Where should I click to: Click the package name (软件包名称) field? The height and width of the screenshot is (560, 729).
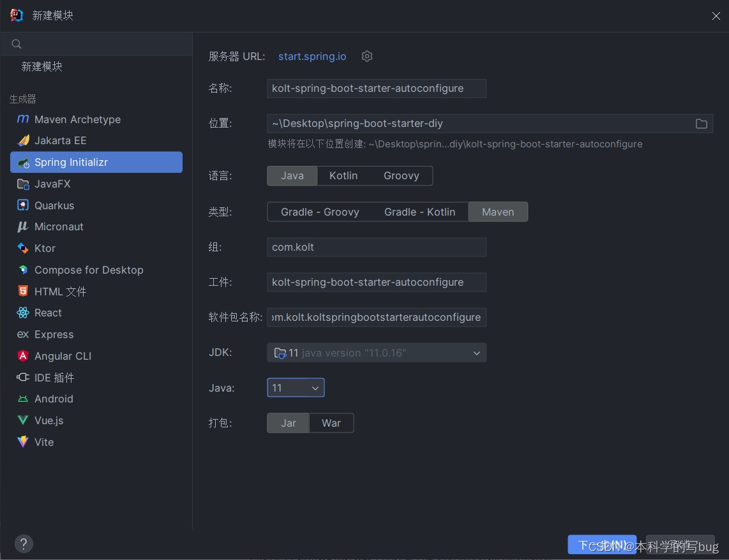(377, 317)
